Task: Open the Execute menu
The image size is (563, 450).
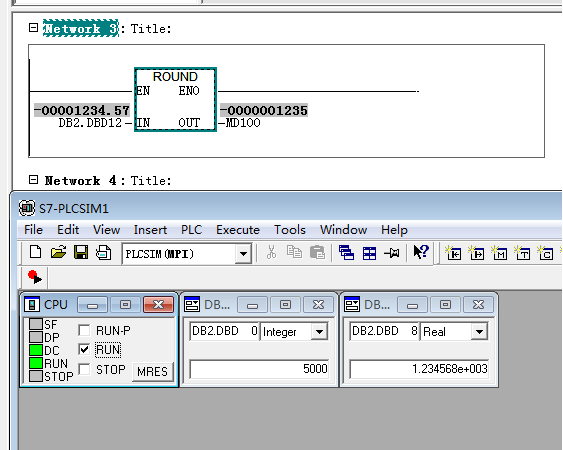Action: (238, 230)
